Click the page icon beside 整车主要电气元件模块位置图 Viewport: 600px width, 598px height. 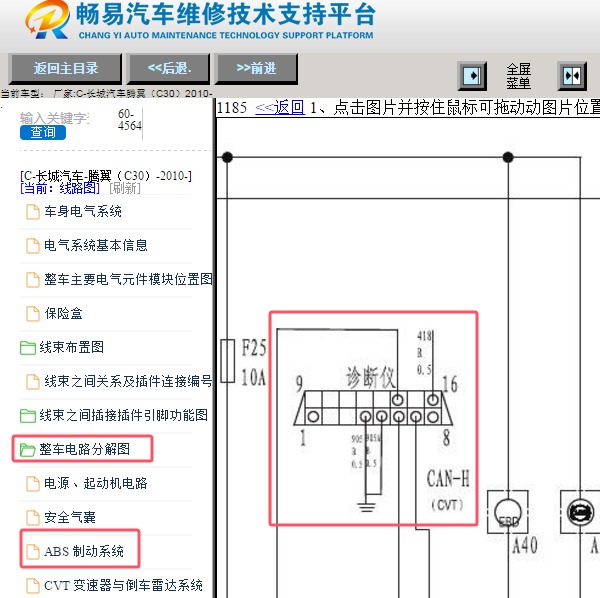(x=33, y=280)
